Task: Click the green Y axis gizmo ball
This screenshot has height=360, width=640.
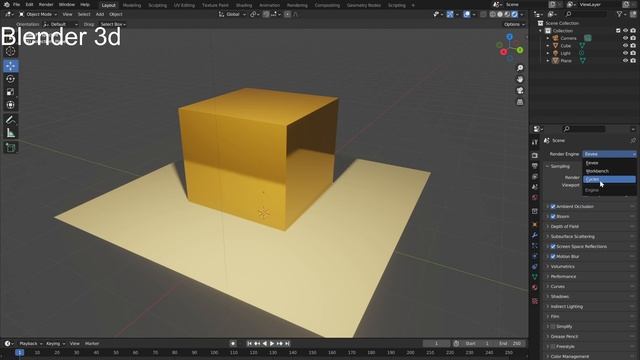Action: tap(520, 50)
